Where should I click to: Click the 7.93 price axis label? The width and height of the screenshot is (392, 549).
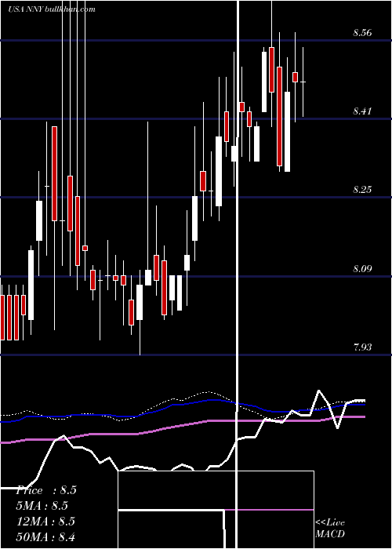(362, 347)
